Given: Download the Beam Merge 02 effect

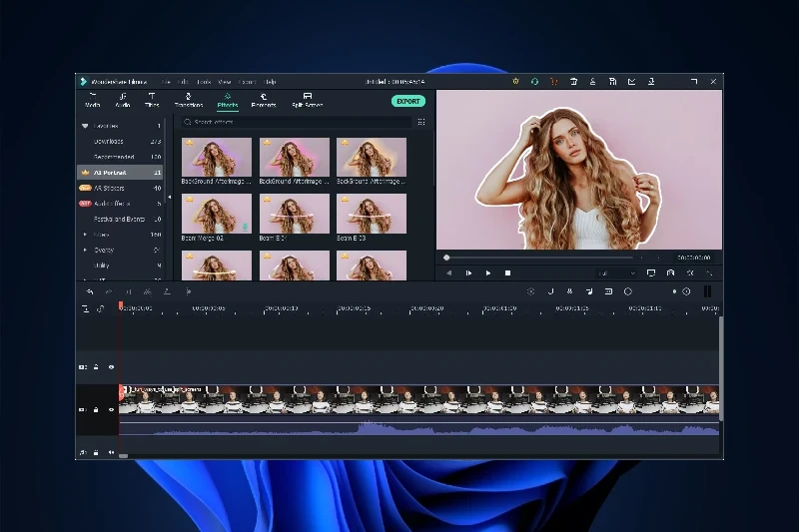Looking at the screenshot, I should (245, 227).
